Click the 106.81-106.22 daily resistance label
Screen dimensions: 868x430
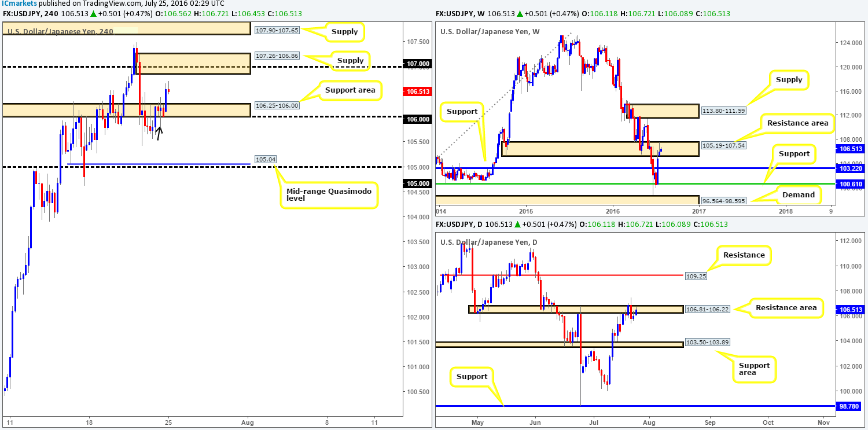[x=708, y=310]
